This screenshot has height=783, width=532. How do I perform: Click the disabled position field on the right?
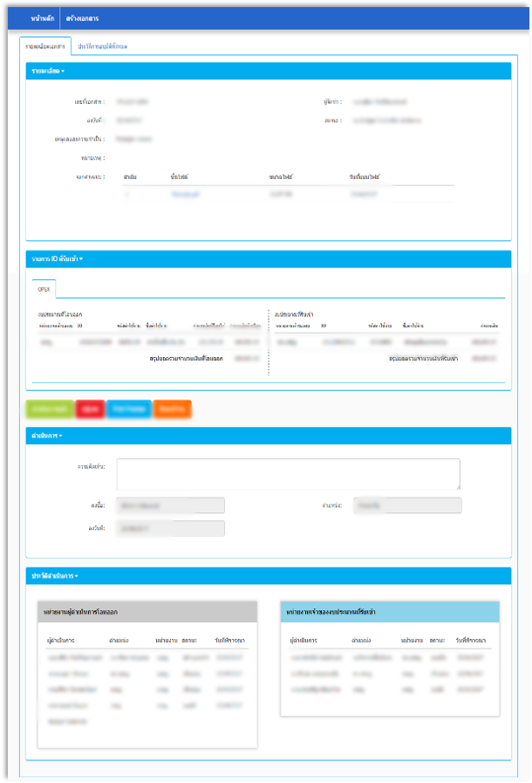(x=407, y=505)
